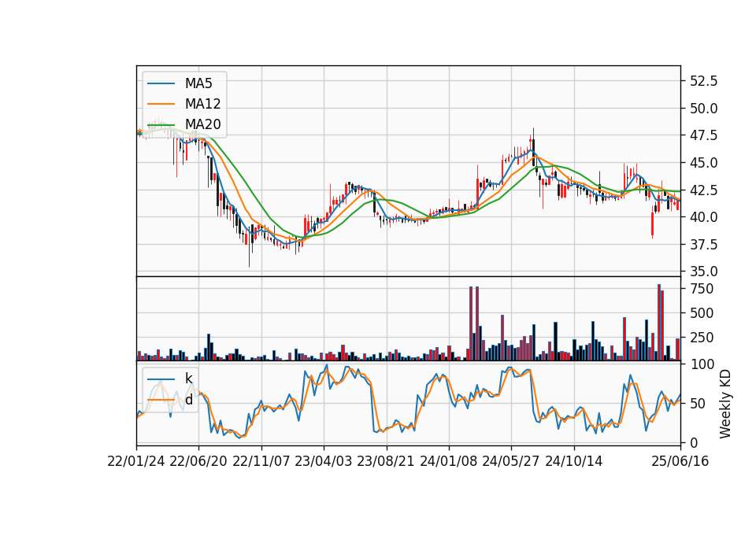Click the 750 volume axis label

tap(702, 289)
